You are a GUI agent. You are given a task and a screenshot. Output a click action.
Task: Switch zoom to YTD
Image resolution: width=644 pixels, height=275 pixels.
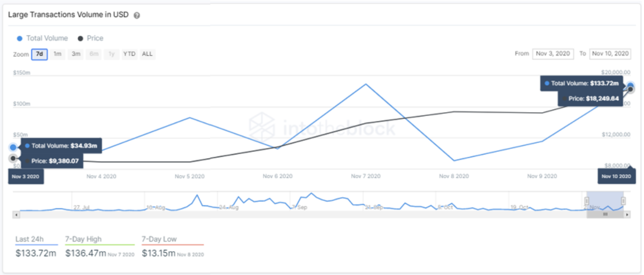coord(129,54)
